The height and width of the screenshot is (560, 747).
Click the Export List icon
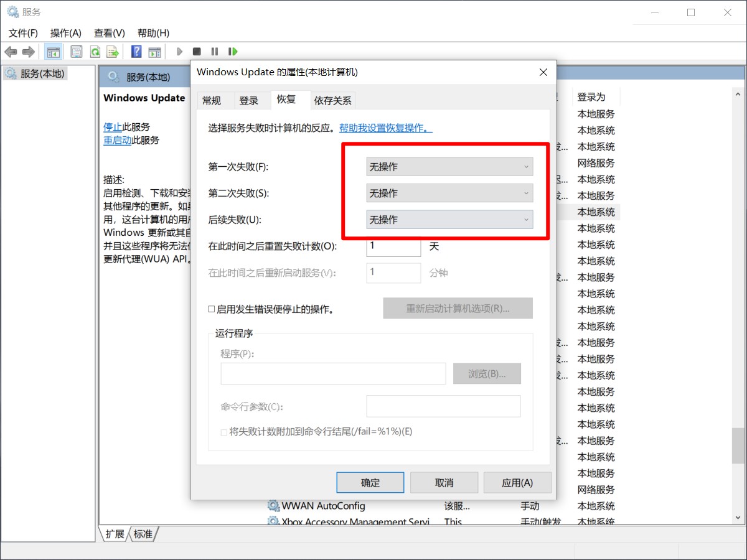pyautogui.click(x=113, y=51)
